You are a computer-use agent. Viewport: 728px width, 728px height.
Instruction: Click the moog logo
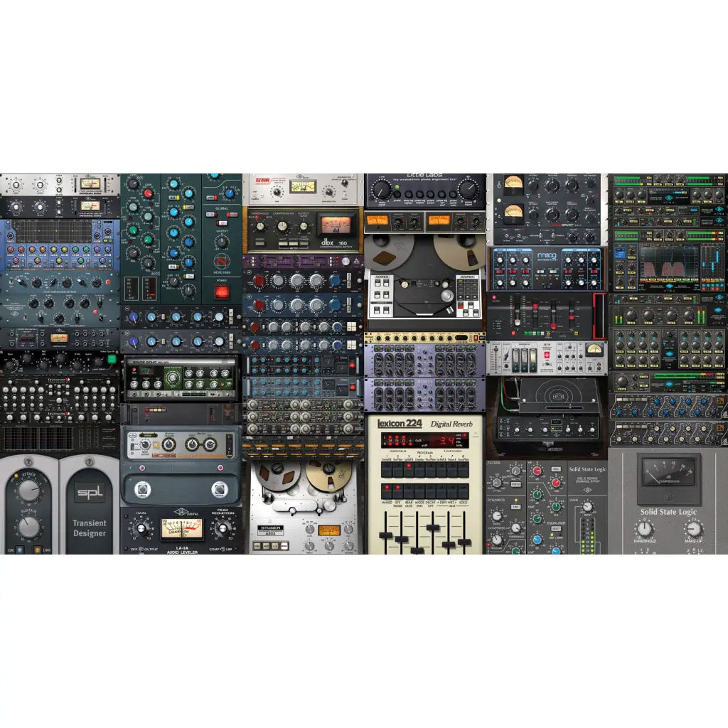click(x=547, y=255)
